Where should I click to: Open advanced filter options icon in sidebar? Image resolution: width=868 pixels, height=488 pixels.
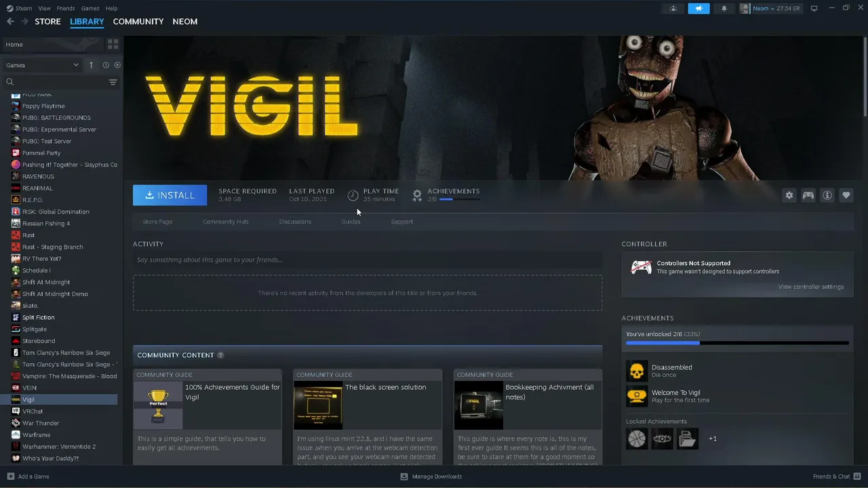click(113, 82)
